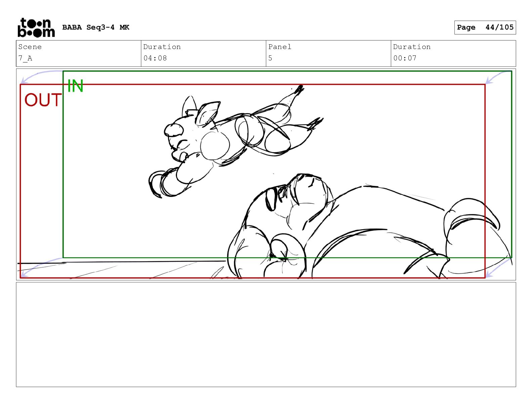Click the top-left camera move arrow
The image size is (532, 411).
coord(42,77)
